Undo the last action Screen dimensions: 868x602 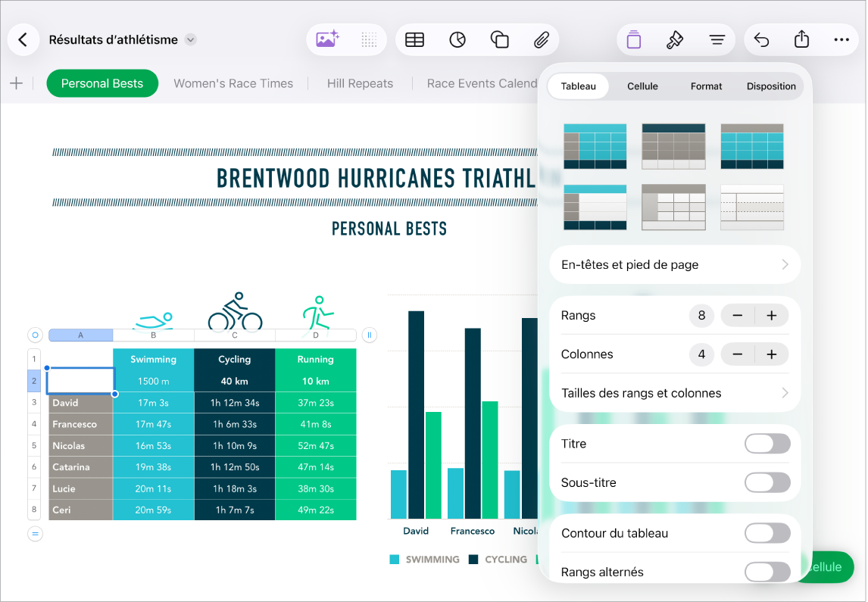(760, 39)
